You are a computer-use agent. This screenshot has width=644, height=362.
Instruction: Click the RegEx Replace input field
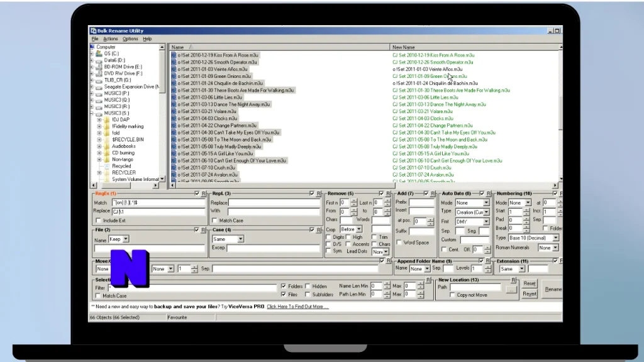(158, 211)
